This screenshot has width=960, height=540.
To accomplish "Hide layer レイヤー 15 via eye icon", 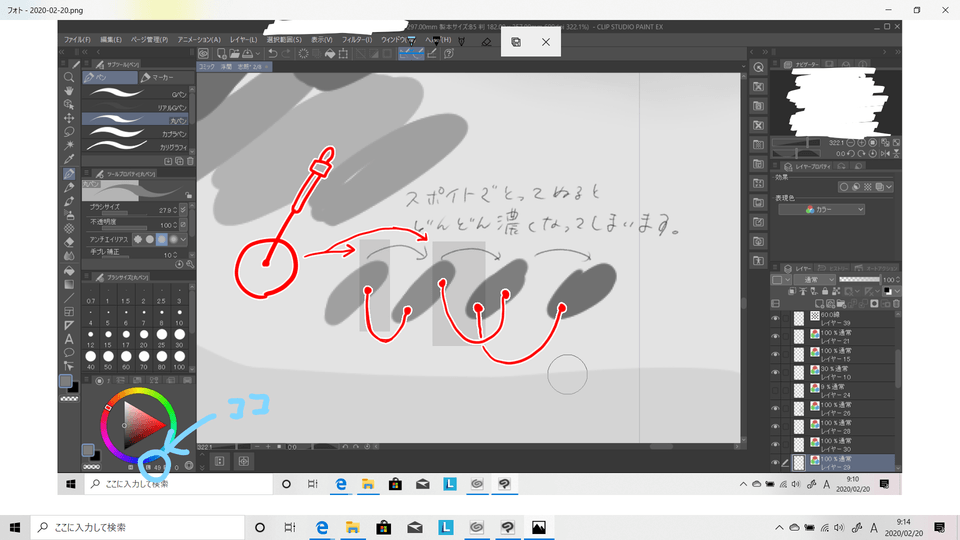I will [x=776, y=354].
